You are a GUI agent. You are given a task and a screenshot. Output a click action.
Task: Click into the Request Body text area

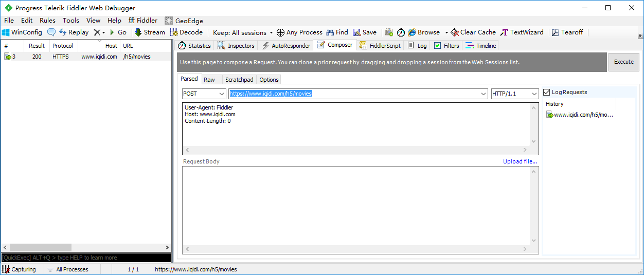(356, 206)
